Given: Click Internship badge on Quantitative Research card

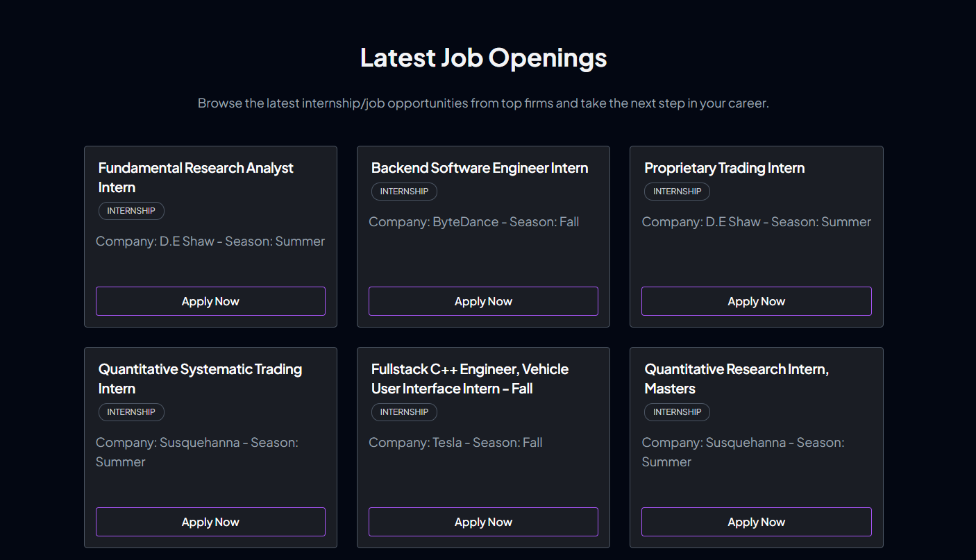Looking at the screenshot, I should (677, 412).
